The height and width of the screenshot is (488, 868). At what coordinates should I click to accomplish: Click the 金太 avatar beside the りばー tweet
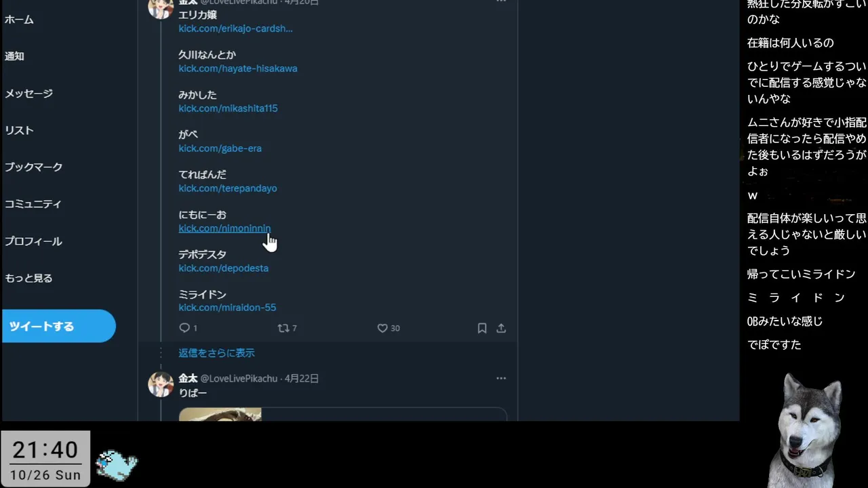[161, 384]
